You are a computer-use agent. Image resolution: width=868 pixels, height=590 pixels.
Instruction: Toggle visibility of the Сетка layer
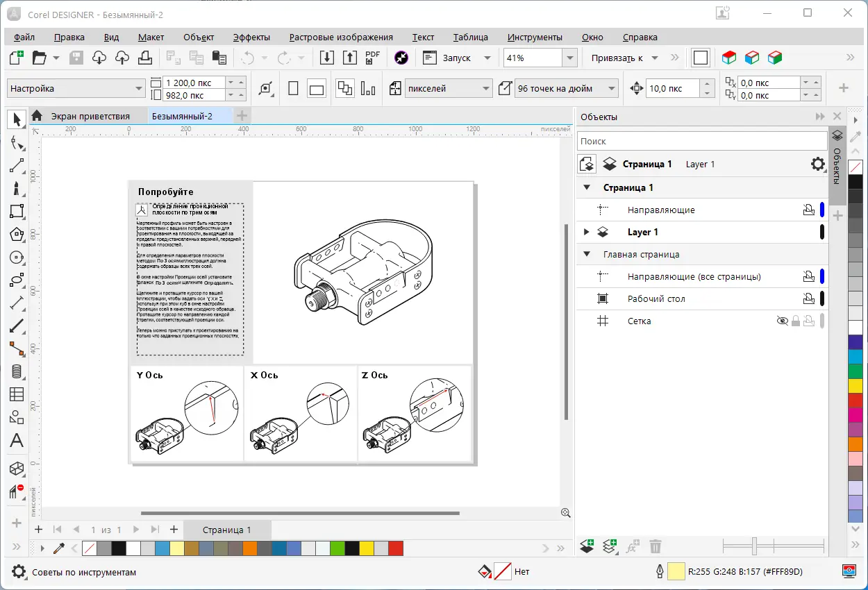[x=783, y=321]
